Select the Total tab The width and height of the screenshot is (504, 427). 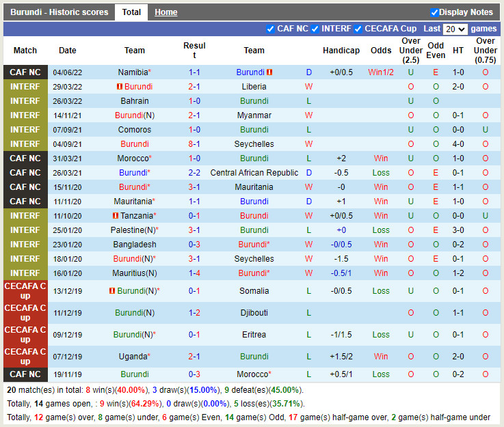click(x=131, y=12)
